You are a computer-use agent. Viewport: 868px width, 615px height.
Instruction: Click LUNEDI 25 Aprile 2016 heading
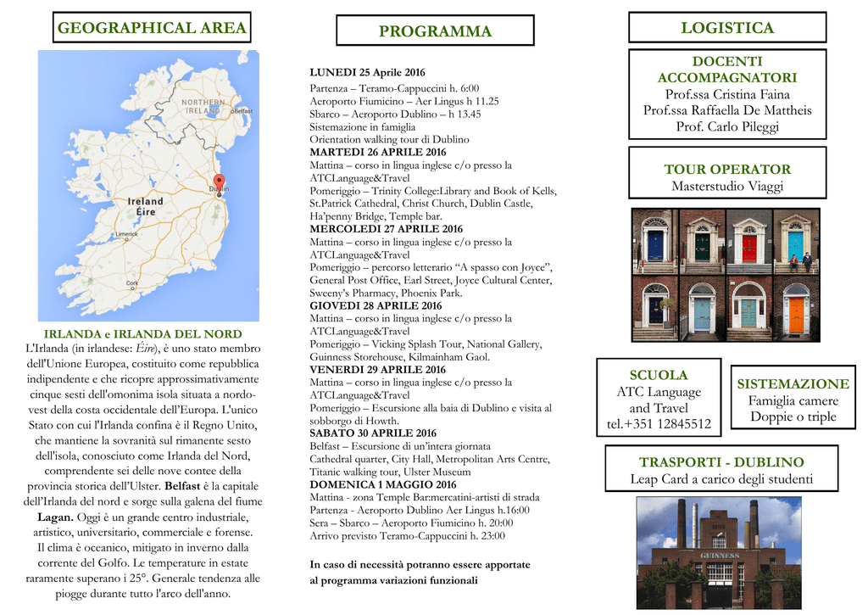click(367, 72)
